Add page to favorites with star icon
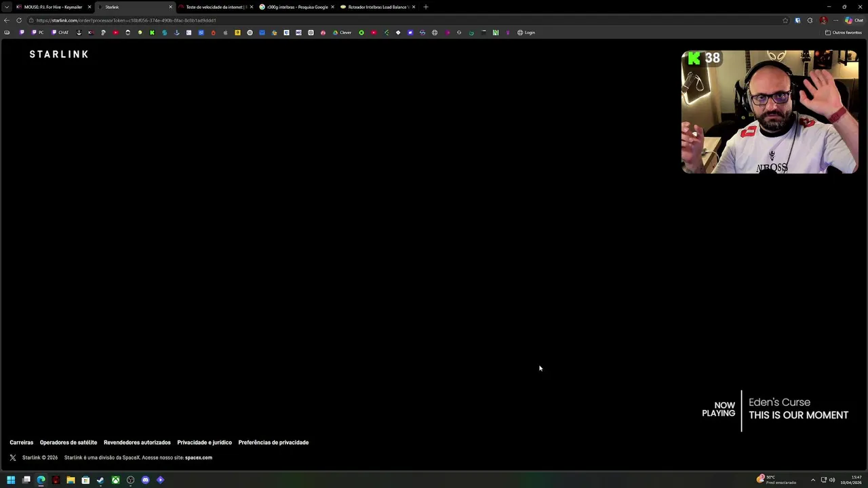The height and width of the screenshot is (488, 868). [785, 20]
